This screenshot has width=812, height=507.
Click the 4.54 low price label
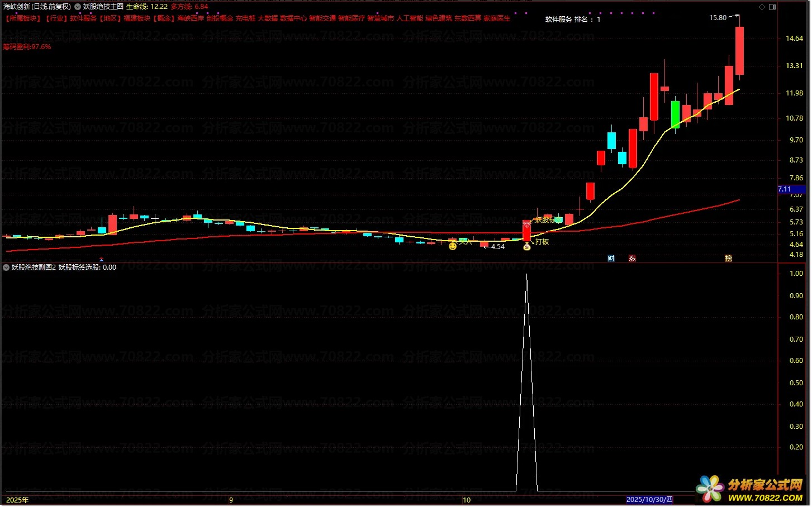click(x=498, y=246)
